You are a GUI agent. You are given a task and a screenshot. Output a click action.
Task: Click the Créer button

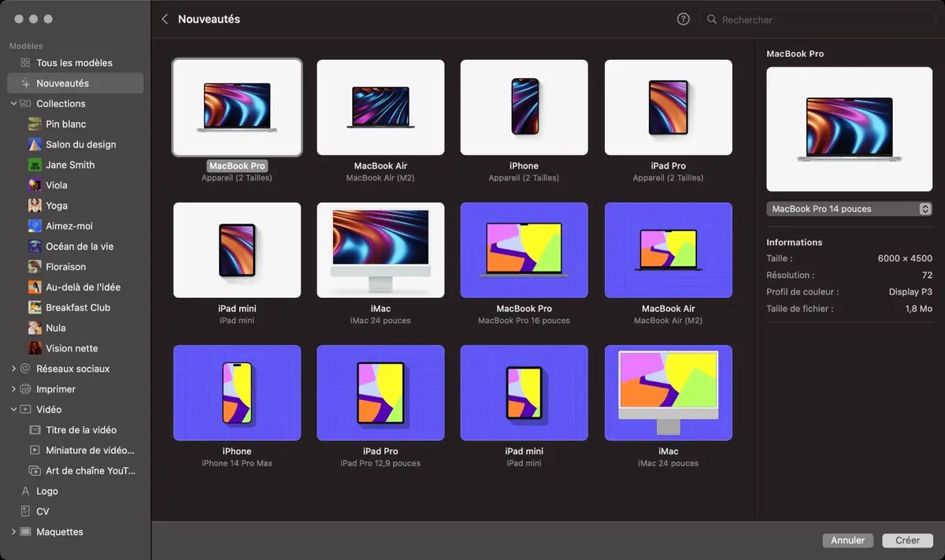point(907,540)
